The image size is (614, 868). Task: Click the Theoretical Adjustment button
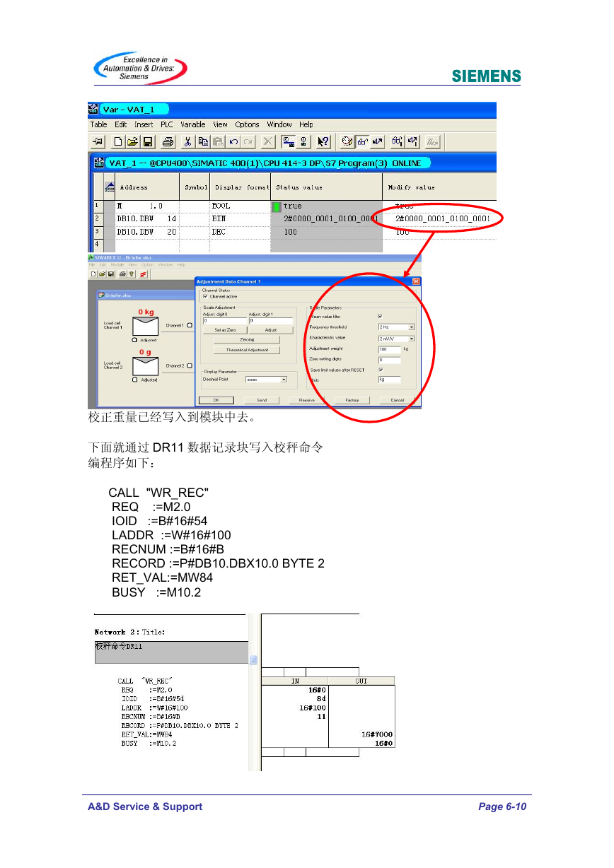(x=247, y=350)
